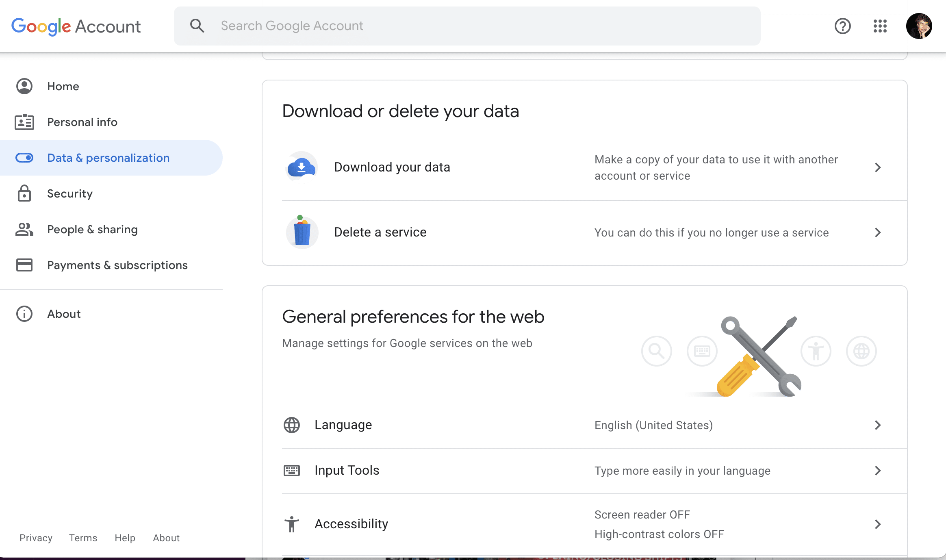Click the Google Account help icon

click(842, 26)
